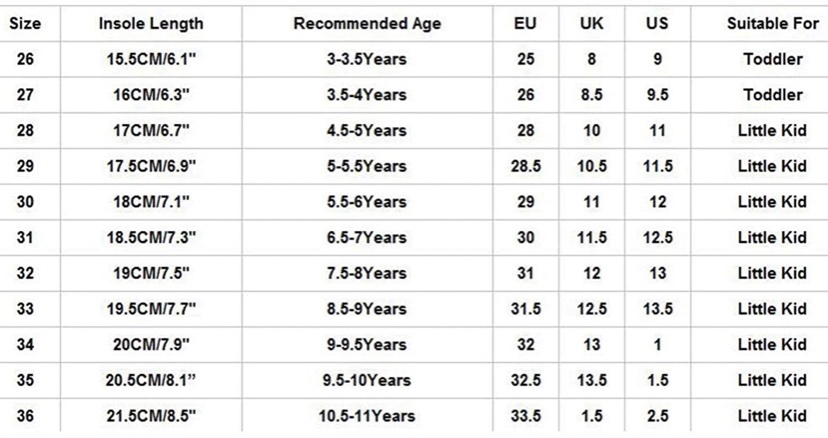Select size 36 row label
828x438 pixels.
pyautogui.click(x=25, y=416)
